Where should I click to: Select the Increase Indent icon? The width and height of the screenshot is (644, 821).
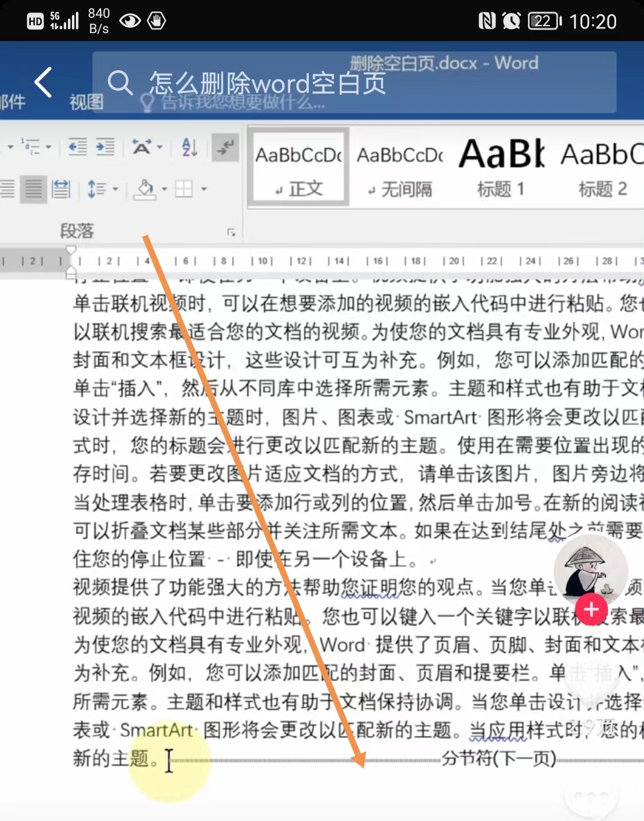[104, 147]
